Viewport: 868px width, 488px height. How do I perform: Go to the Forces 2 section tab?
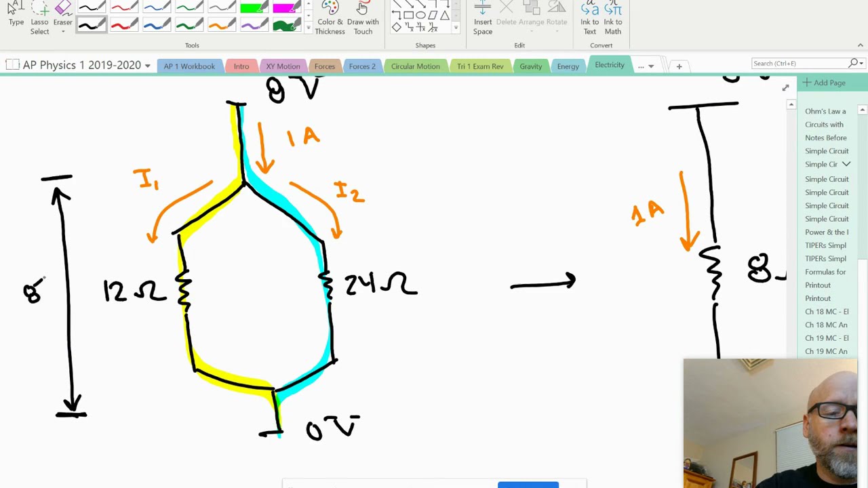click(362, 66)
